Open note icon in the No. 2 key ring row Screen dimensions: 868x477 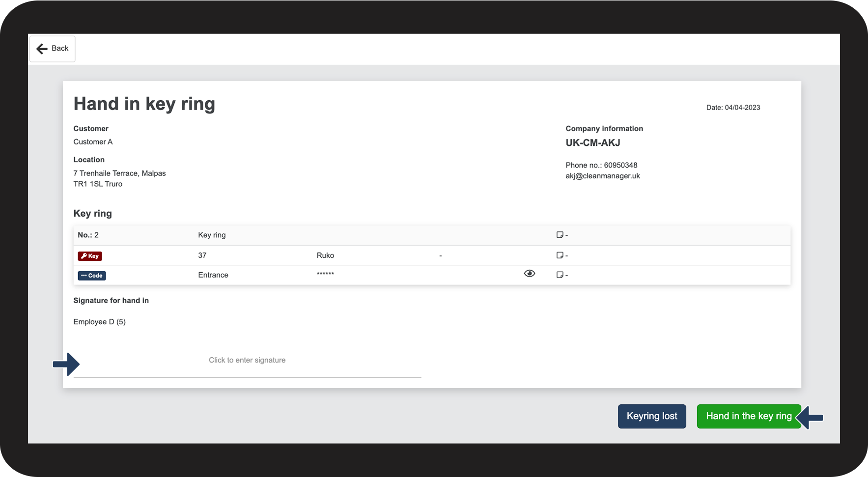[560, 235]
